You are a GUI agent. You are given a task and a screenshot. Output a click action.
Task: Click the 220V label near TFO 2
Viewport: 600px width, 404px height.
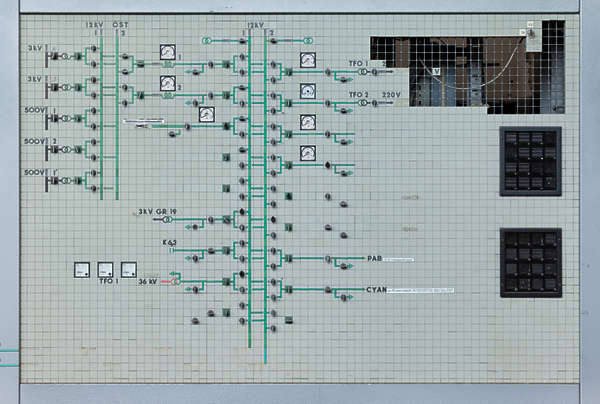[390, 95]
